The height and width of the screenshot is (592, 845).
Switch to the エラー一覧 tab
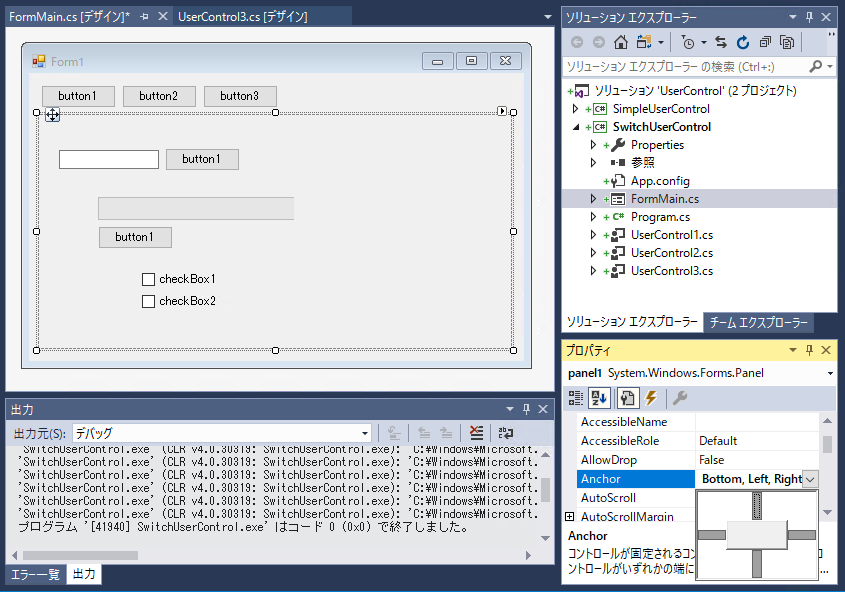tap(36, 575)
